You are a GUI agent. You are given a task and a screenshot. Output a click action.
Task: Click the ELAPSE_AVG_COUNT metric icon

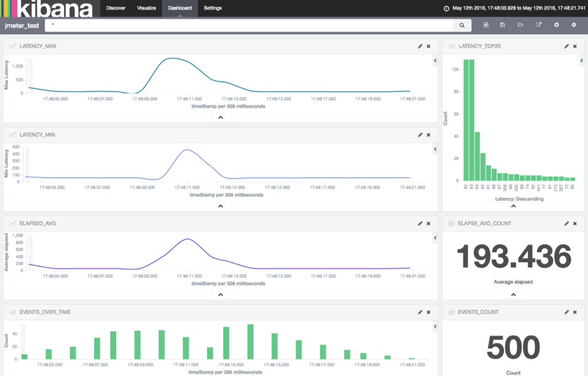click(452, 223)
